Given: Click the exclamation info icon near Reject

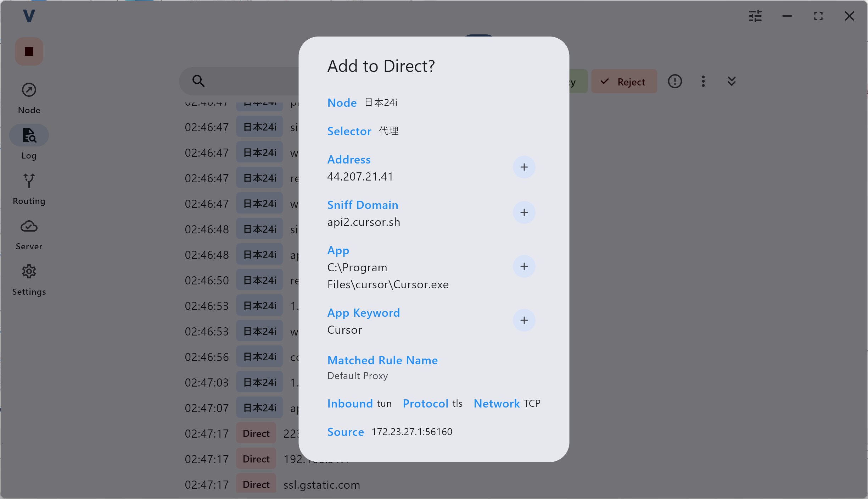Looking at the screenshot, I should [x=675, y=81].
